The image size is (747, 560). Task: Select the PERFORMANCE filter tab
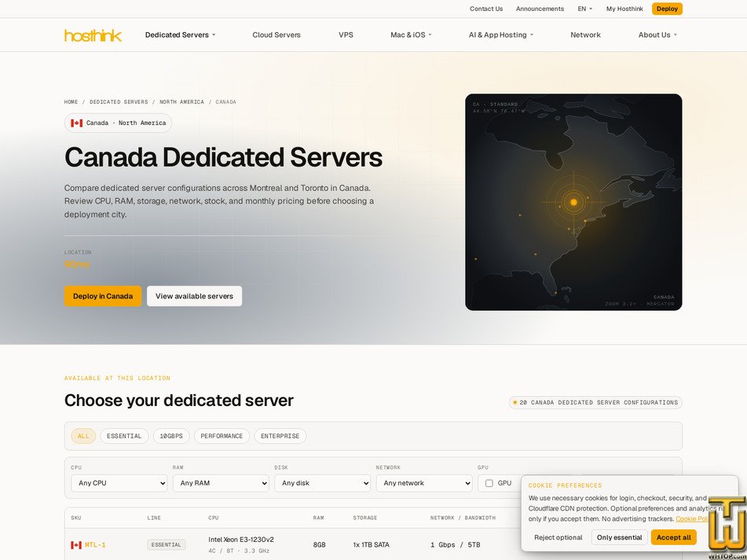222,436
